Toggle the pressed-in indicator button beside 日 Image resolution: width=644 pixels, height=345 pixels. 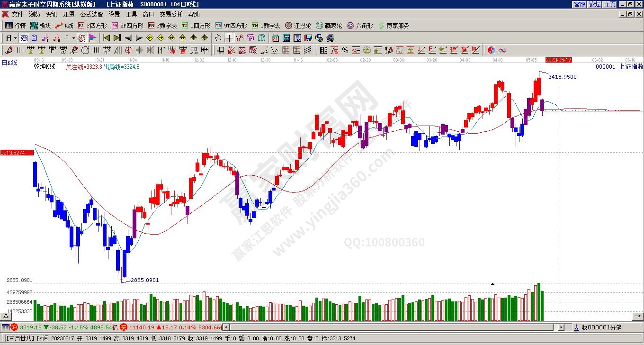click(24, 38)
